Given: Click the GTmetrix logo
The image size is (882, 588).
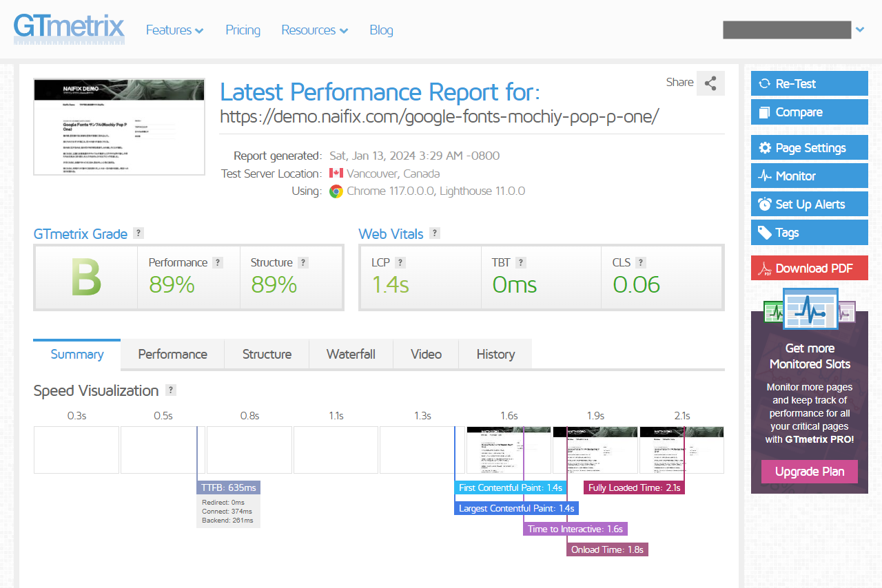Looking at the screenshot, I should [69, 28].
